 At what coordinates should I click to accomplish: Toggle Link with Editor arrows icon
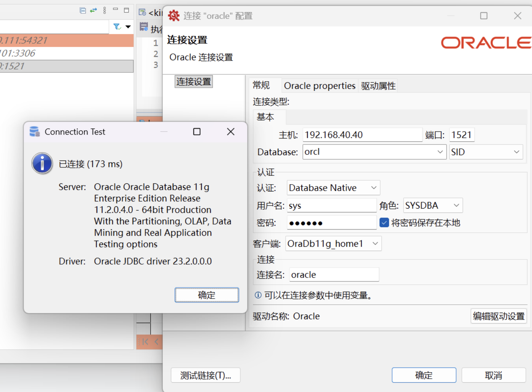click(x=93, y=10)
